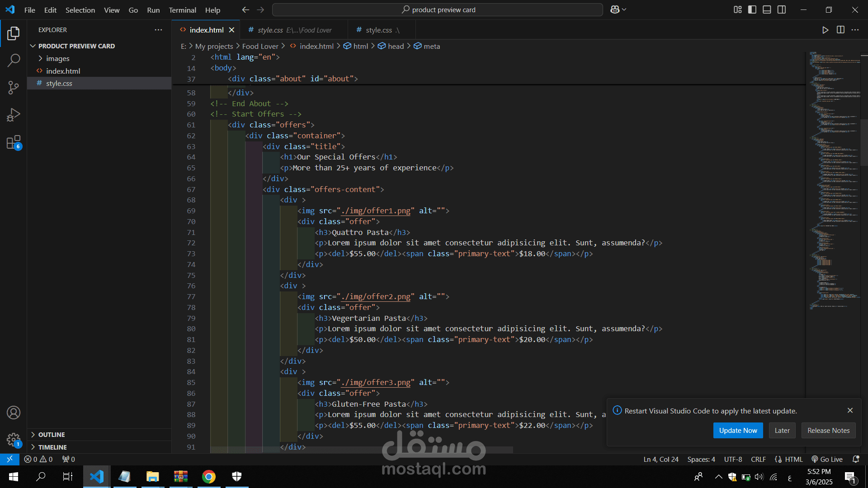Open Source Control view

(x=14, y=88)
